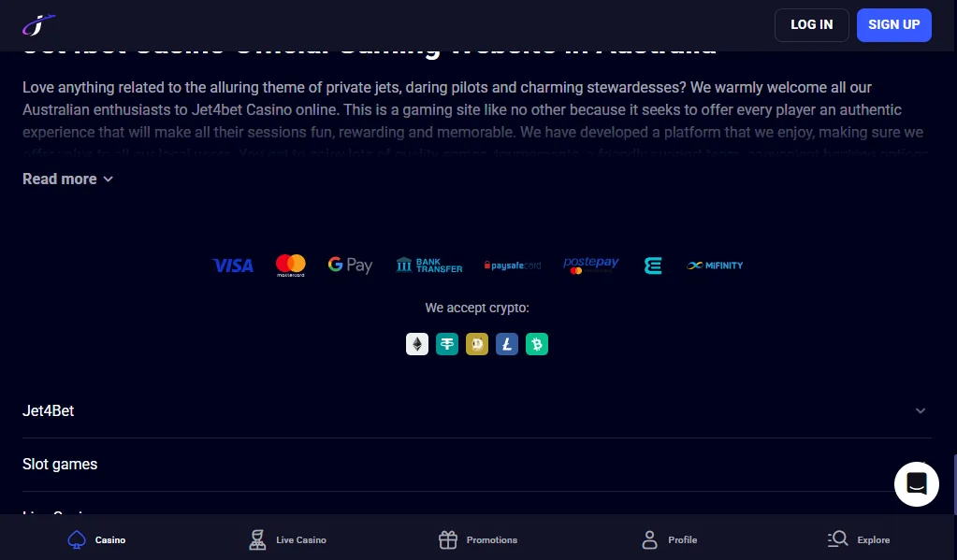
Task: Open the Explore search tab
Action: pyautogui.click(x=859, y=539)
